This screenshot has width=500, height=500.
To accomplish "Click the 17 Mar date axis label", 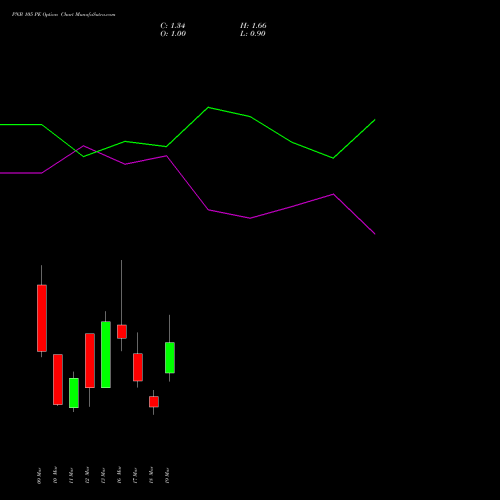I will [x=135, y=476].
